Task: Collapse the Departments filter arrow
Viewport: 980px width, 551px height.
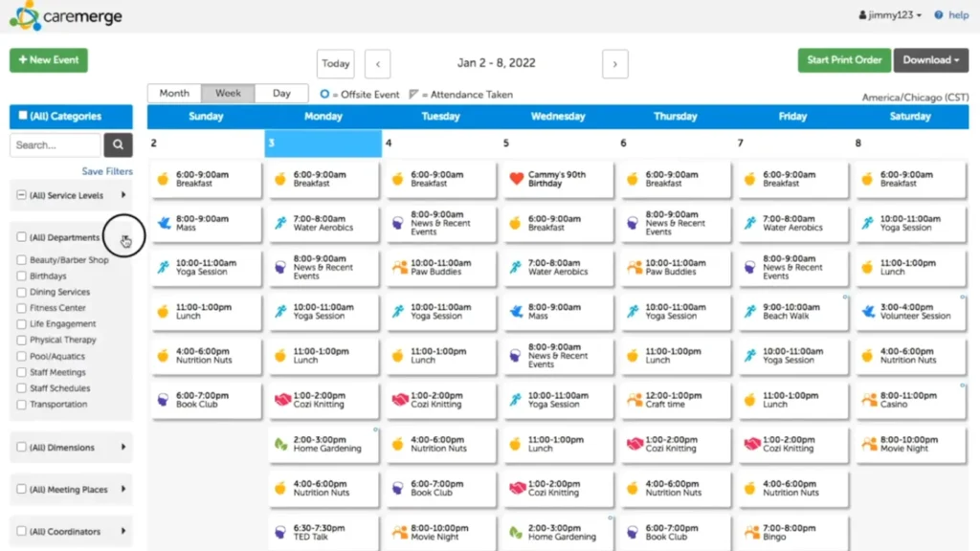Action: 124,237
